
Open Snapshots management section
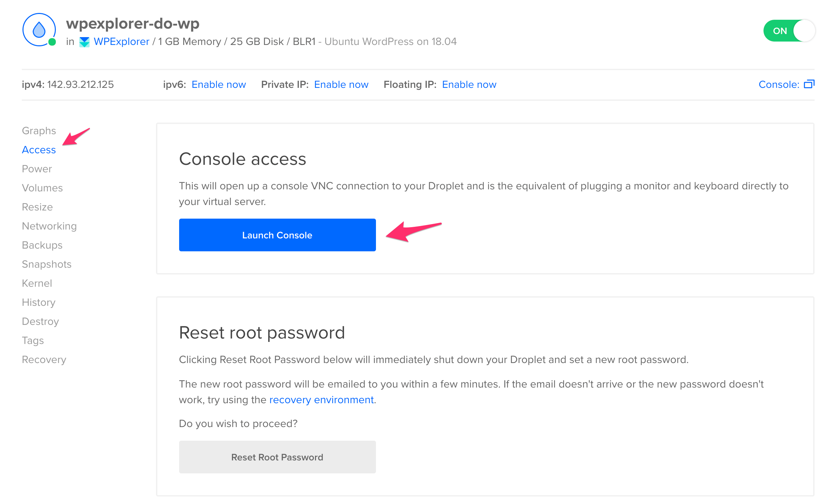(47, 264)
